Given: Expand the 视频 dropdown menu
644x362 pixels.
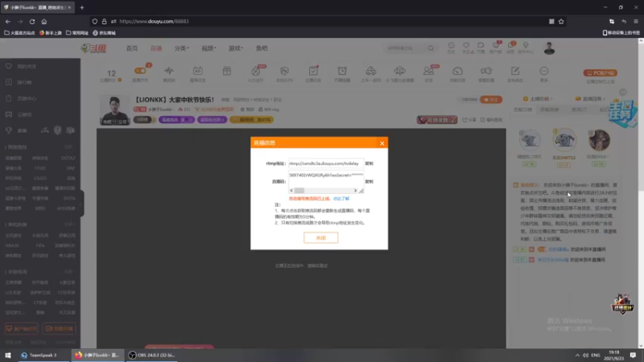Looking at the screenshot, I should [x=208, y=48].
